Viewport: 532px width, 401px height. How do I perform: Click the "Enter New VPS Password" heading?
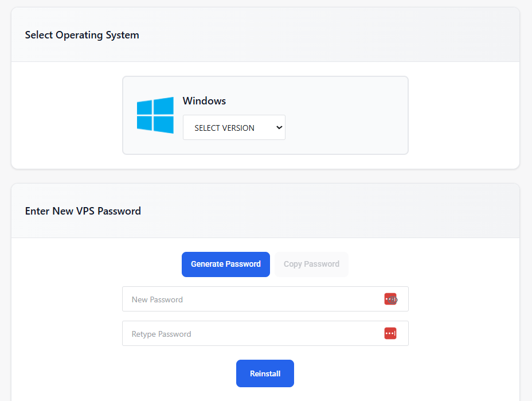pos(83,211)
